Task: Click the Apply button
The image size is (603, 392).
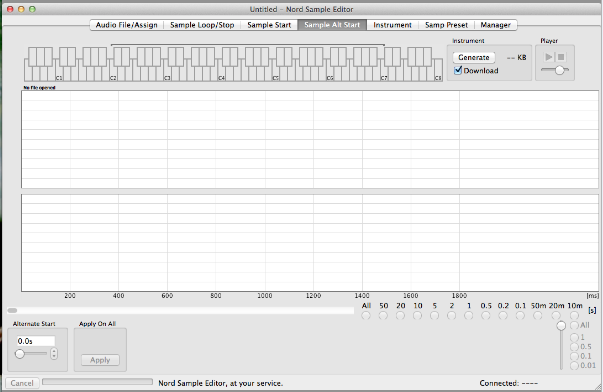Action: coord(100,360)
